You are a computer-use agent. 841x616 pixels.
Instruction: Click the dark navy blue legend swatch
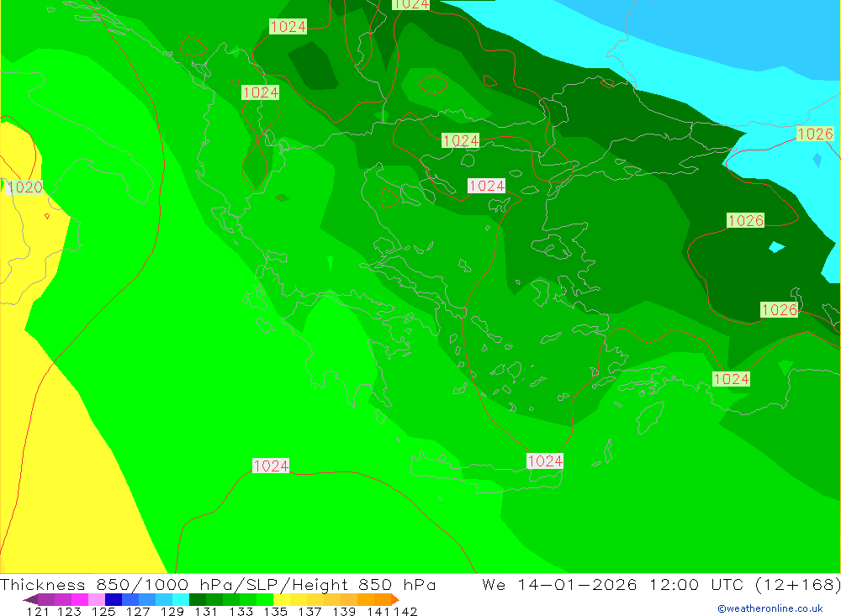pyautogui.click(x=114, y=599)
